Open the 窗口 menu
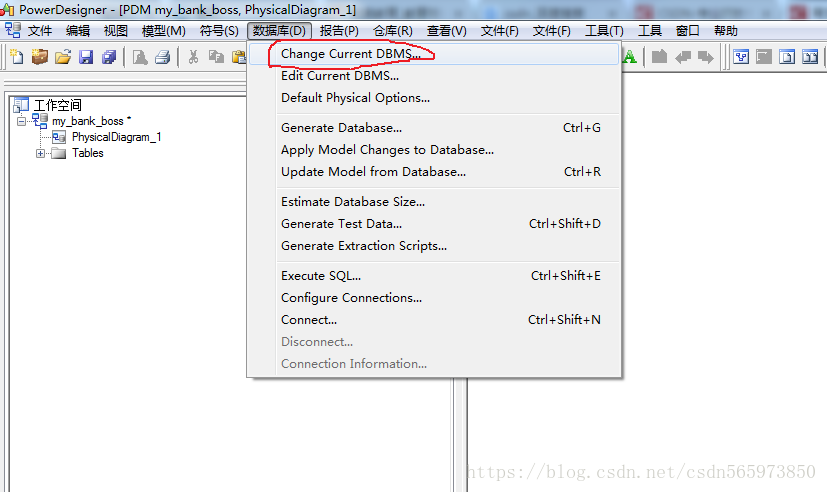The height and width of the screenshot is (492, 827). (x=688, y=31)
